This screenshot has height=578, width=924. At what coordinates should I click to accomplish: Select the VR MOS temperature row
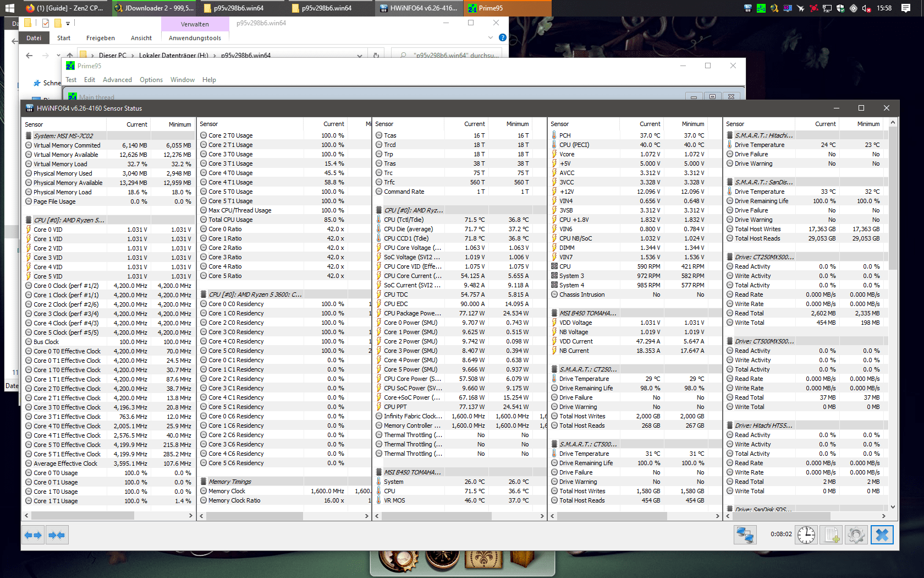pyautogui.click(x=459, y=500)
